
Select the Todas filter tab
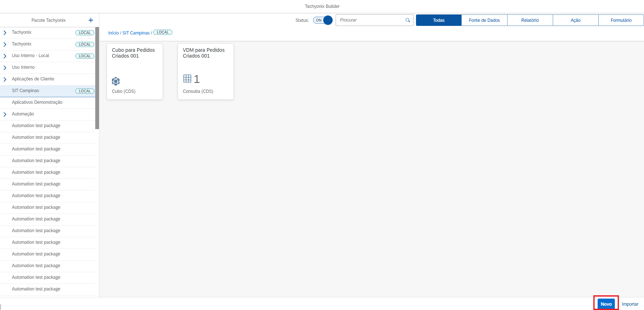(439, 20)
